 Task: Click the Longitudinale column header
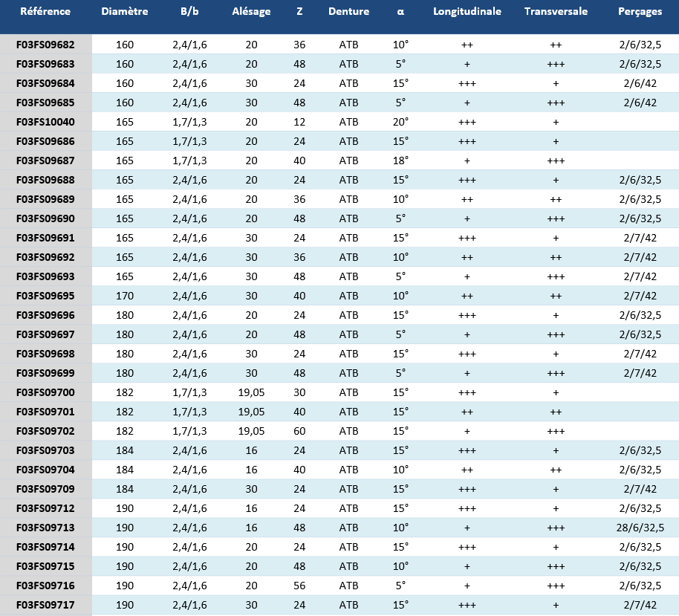coord(467,12)
